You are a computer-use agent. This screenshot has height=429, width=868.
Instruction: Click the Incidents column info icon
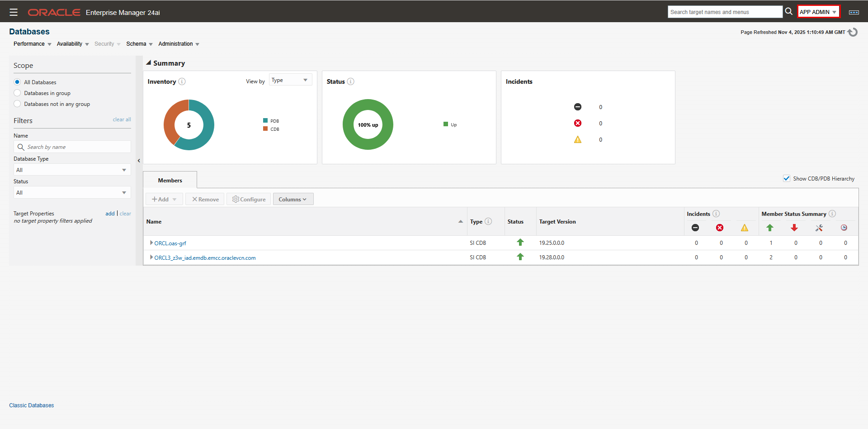716,213
